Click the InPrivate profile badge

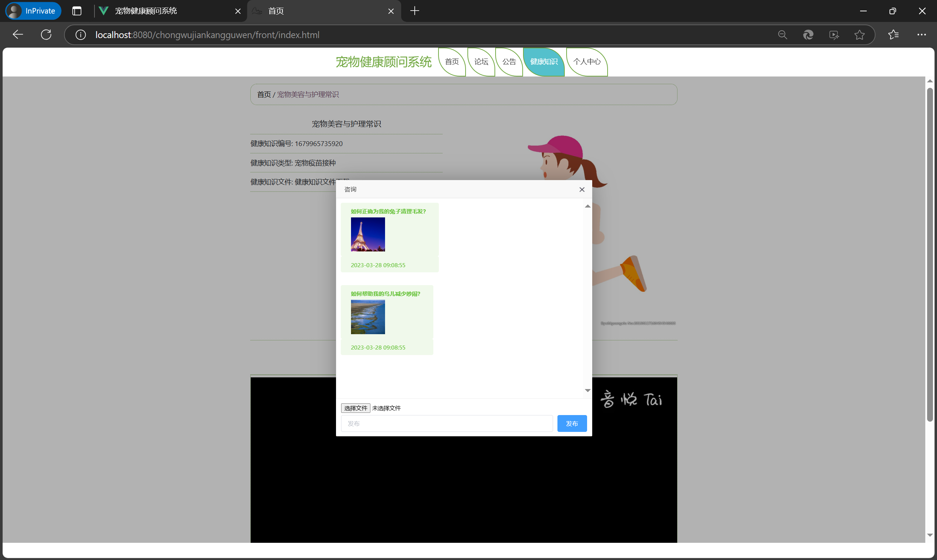[x=33, y=11]
